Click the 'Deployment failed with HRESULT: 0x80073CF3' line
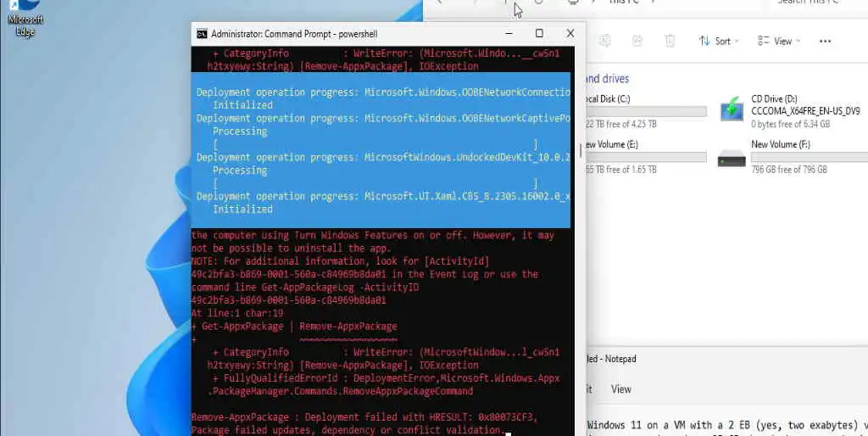The width and height of the screenshot is (868, 436). tap(364, 417)
